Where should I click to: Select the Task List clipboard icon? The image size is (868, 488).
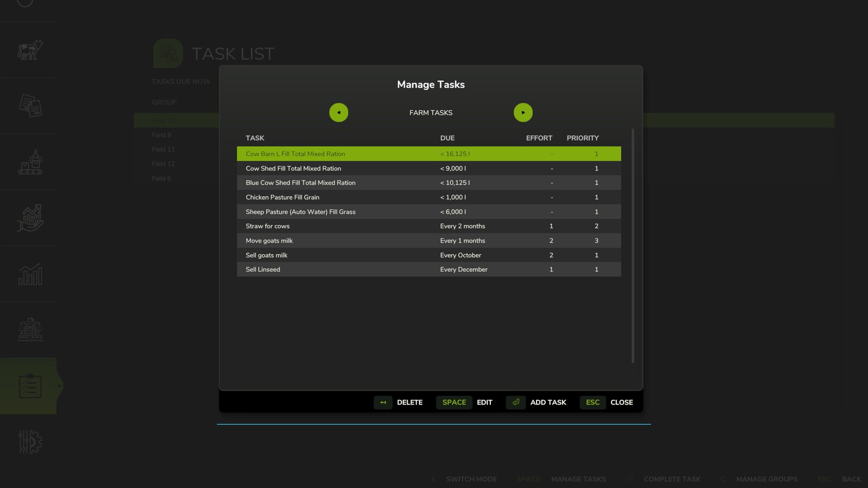pyautogui.click(x=29, y=386)
